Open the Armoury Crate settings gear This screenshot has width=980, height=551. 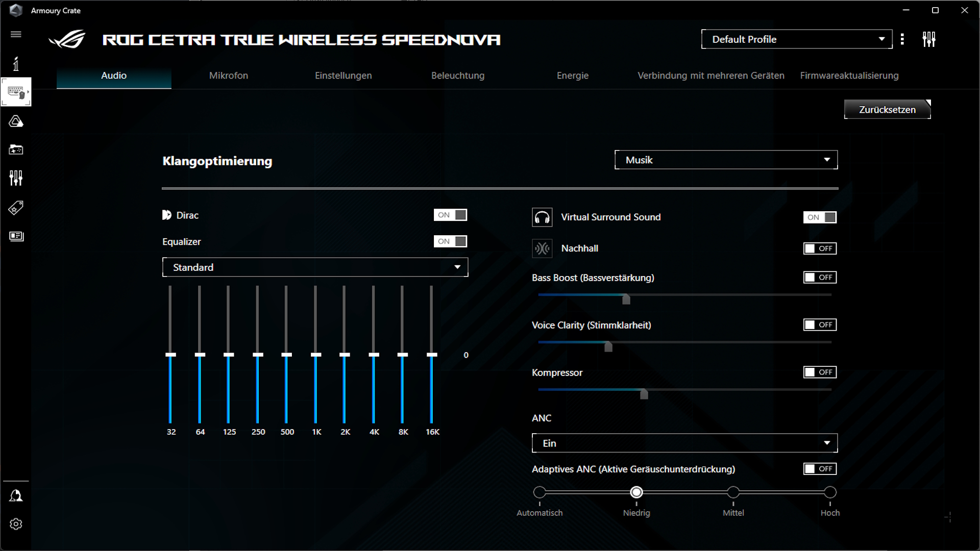point(16,524)
